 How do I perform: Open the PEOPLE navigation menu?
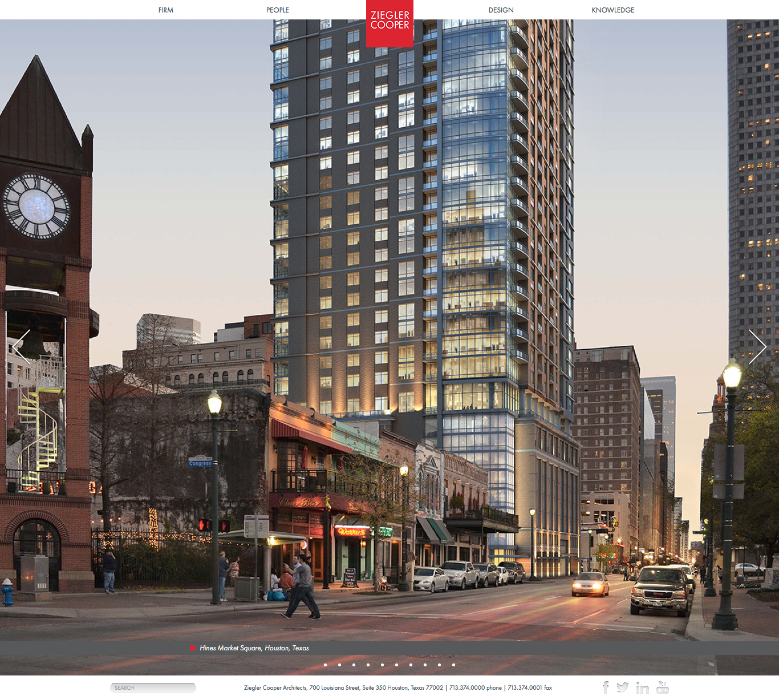[278, 10]
